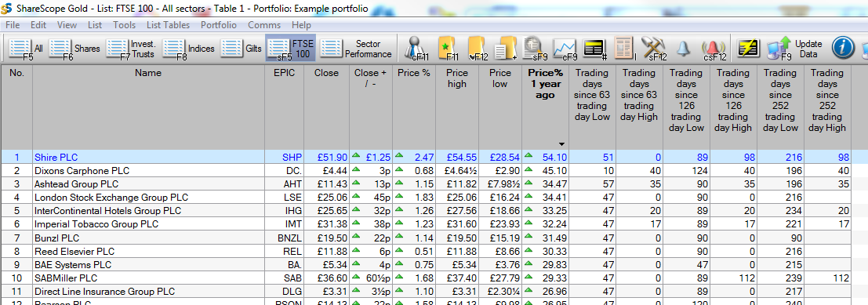Click the magnifier document icon (sF9)
Viewport: 868px width, 305px height.
(536, 49)
